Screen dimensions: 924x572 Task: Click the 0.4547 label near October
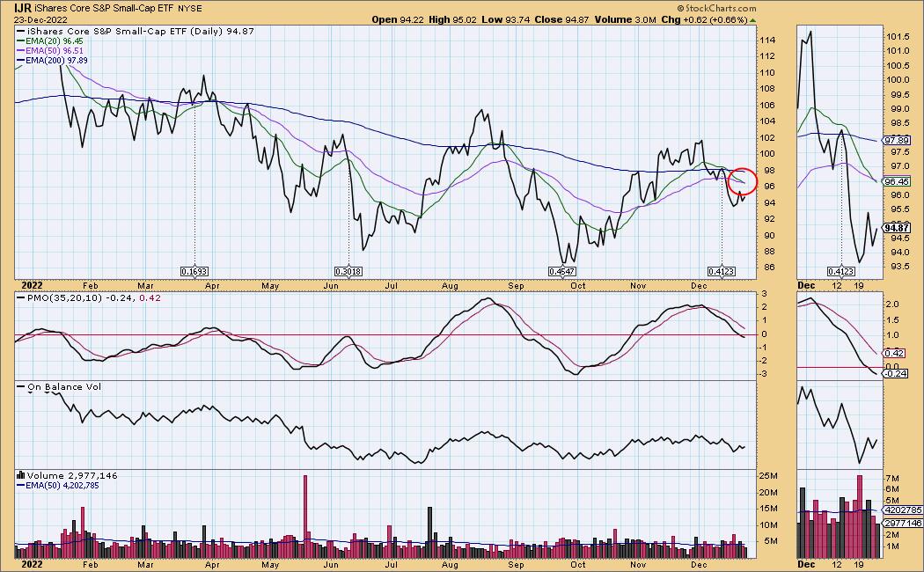(561, 272)
